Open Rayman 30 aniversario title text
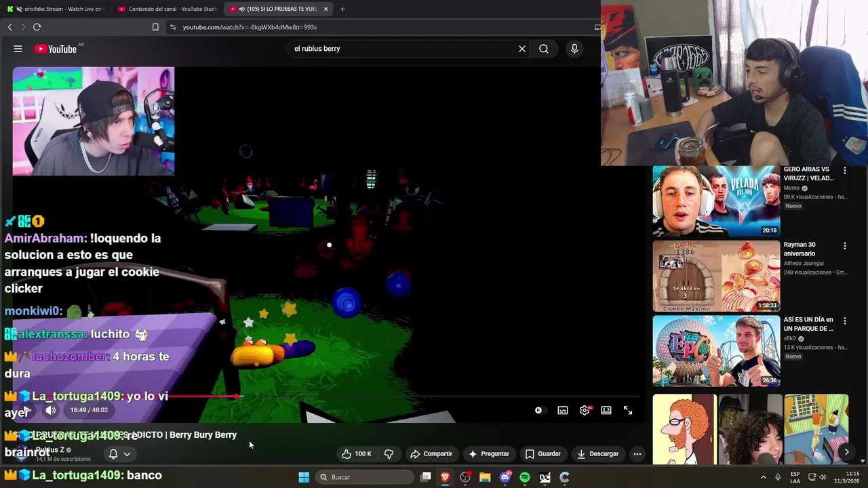This screenshot has width=868, height=488. click(800, 249)
